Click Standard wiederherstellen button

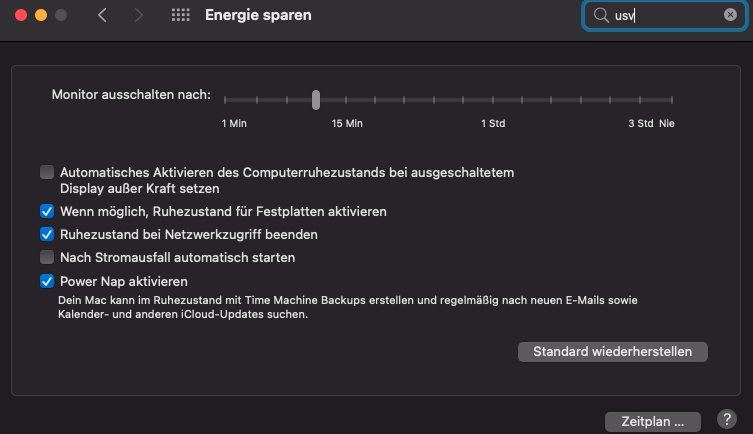(x=612, y=352)
